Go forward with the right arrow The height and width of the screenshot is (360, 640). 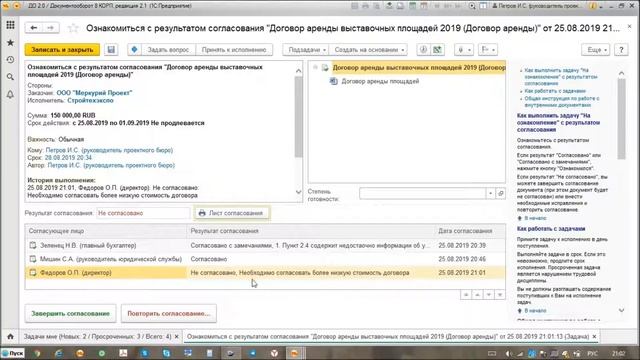(x=50, y=28)
